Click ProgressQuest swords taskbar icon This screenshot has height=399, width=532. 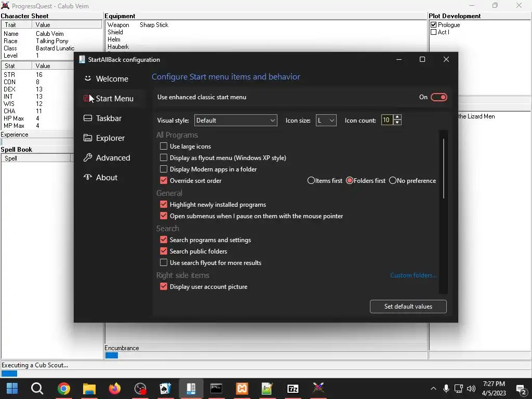tap(318, 388)
